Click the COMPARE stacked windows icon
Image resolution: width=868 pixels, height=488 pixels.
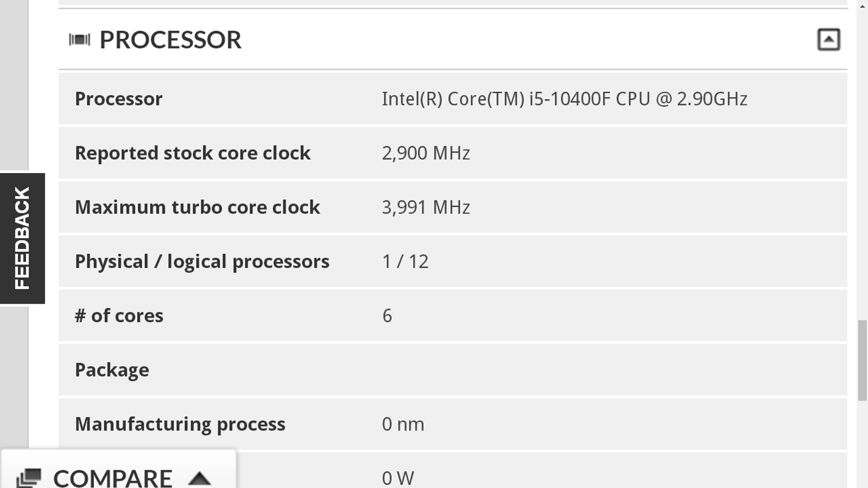pos(29,477)
